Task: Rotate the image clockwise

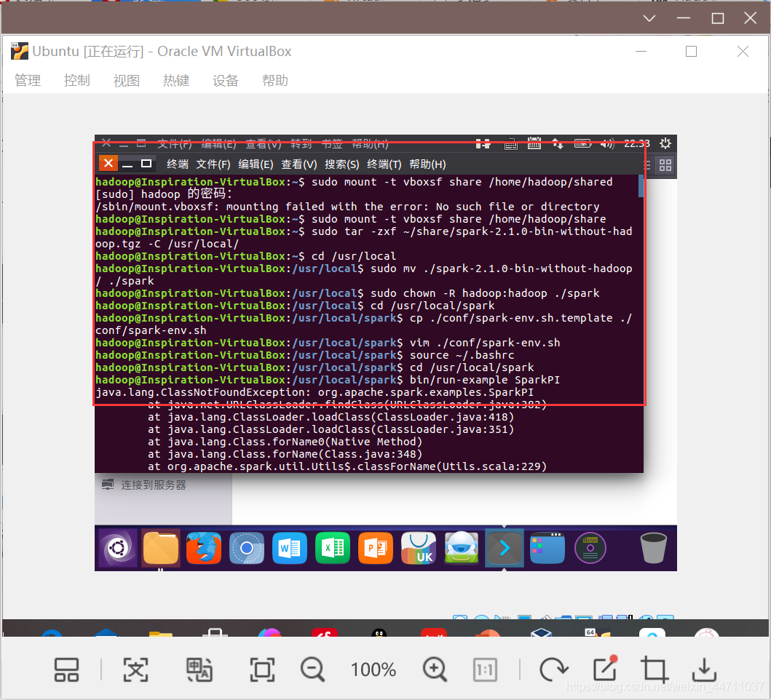Action: pos(553,669)
